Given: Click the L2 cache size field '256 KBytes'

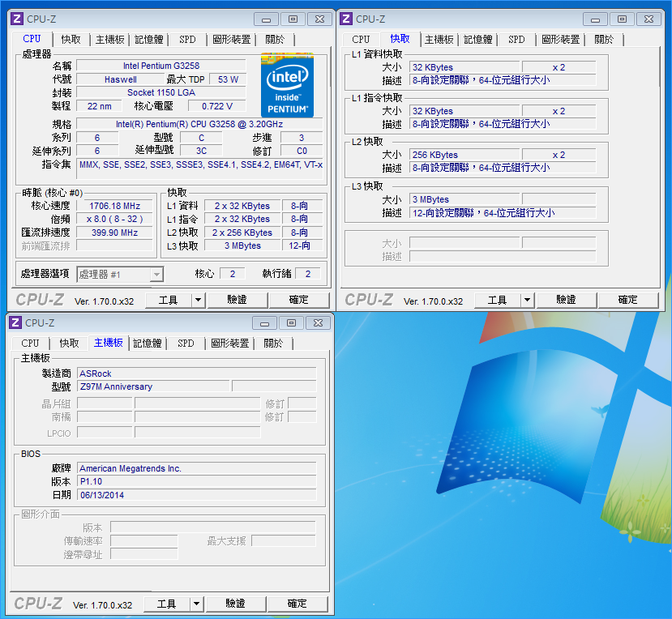Looking at the screenshot, I should [x=464, y=155].
